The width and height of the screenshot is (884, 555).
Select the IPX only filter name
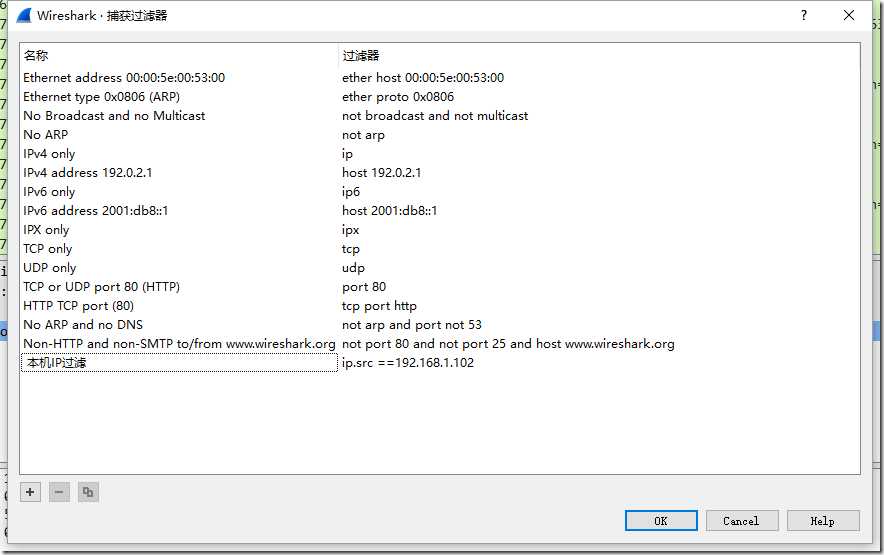tap(46, 230)
